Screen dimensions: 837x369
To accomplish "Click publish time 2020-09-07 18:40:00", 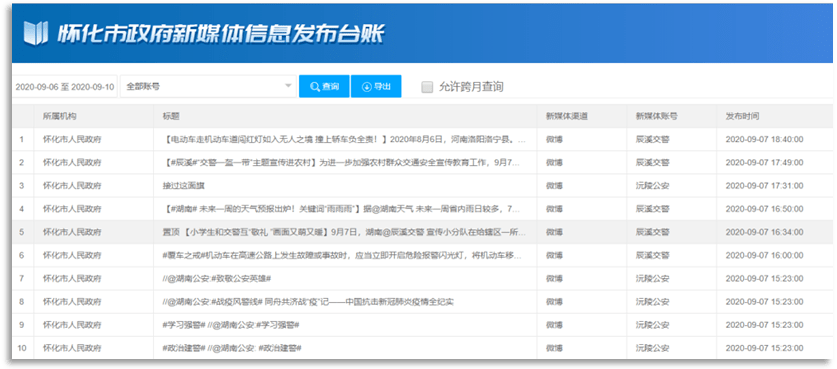I will click(764, 139).
